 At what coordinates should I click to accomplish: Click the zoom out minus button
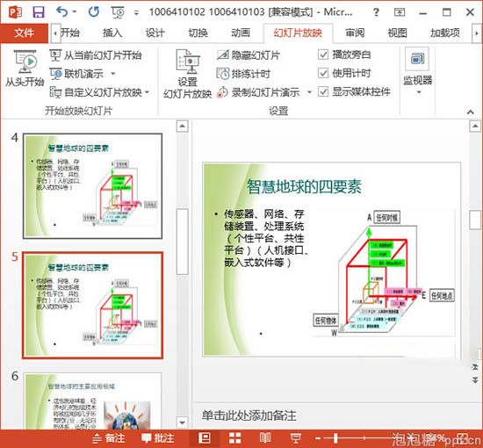318,438
